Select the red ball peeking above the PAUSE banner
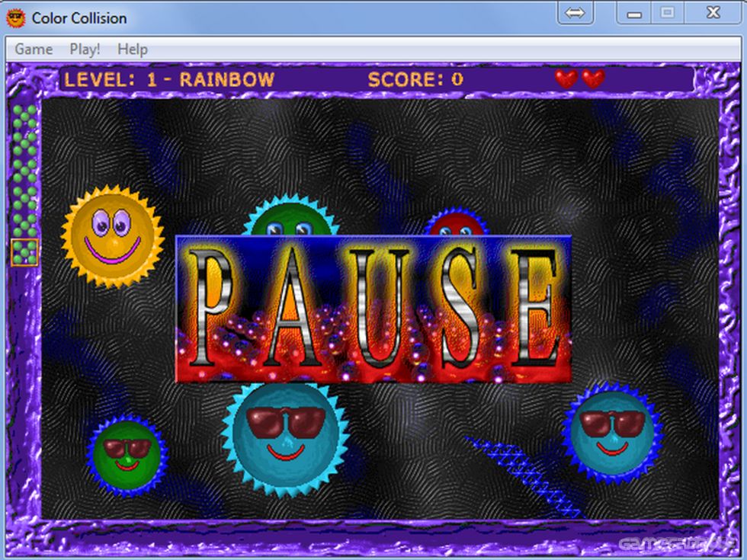Image resolution: width=747 pixels, height=560 pixels. pyautogui.click(x=457, y=222)
